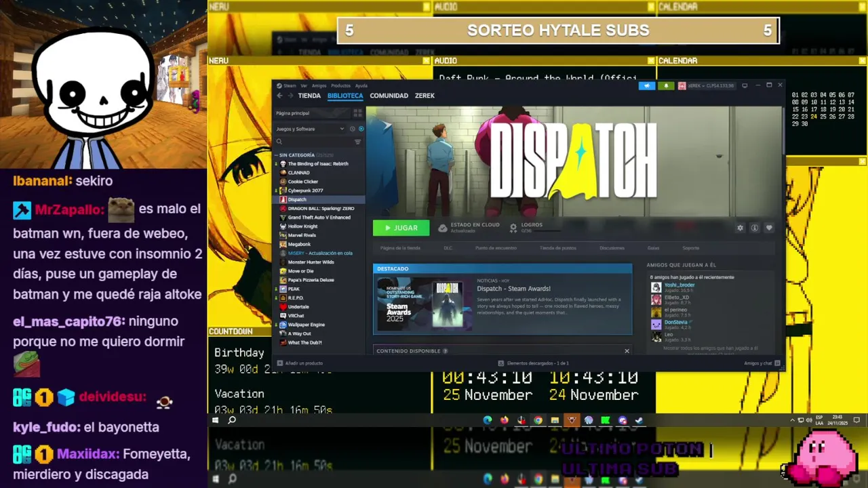Toggle the recent activity clock filter

point(353,129)
